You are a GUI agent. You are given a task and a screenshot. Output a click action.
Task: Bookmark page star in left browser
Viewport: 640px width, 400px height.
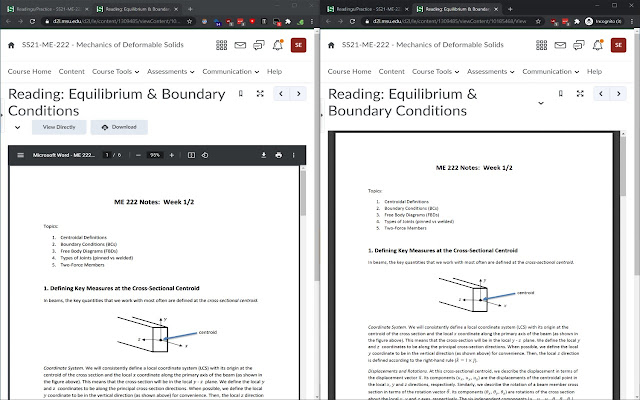(x=189, y=21)
